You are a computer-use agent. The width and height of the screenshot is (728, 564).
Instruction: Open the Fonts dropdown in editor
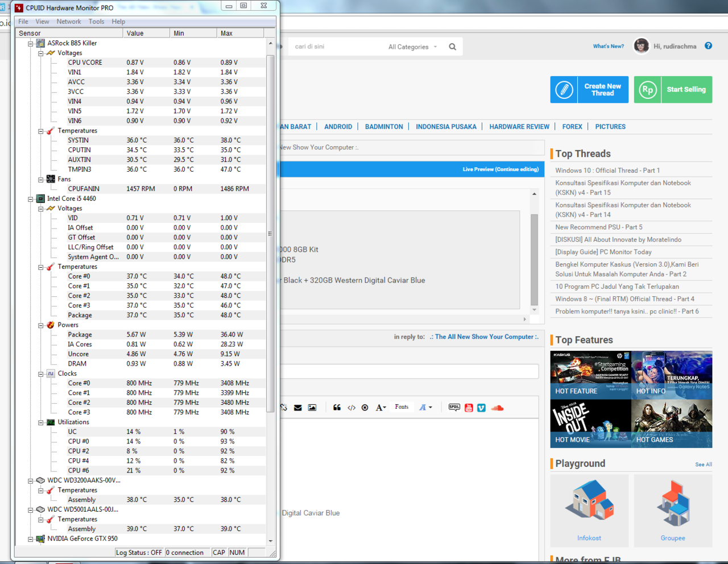402,407
